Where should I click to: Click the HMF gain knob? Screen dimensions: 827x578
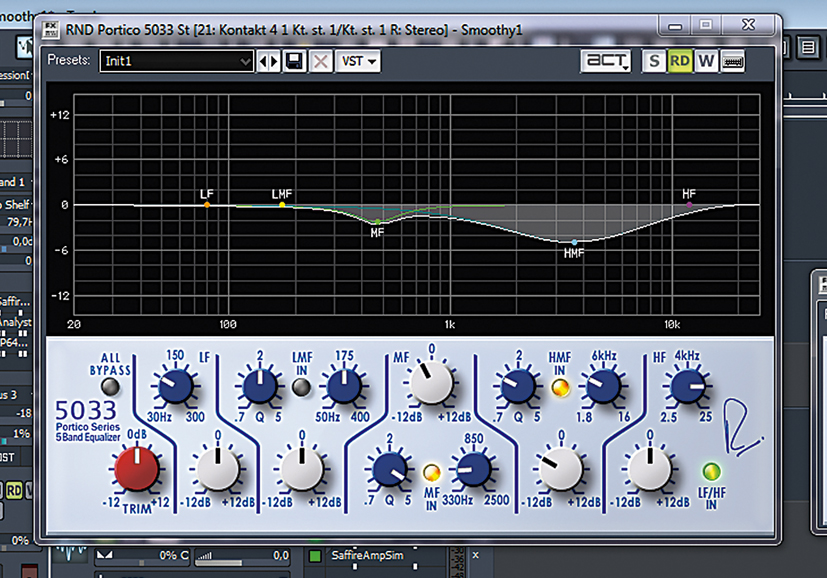tap(561, 468)
